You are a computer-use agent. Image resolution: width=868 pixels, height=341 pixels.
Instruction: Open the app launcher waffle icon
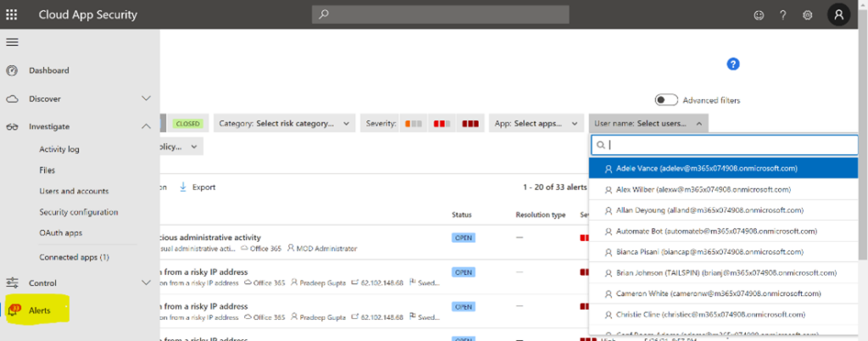(11, 15)
